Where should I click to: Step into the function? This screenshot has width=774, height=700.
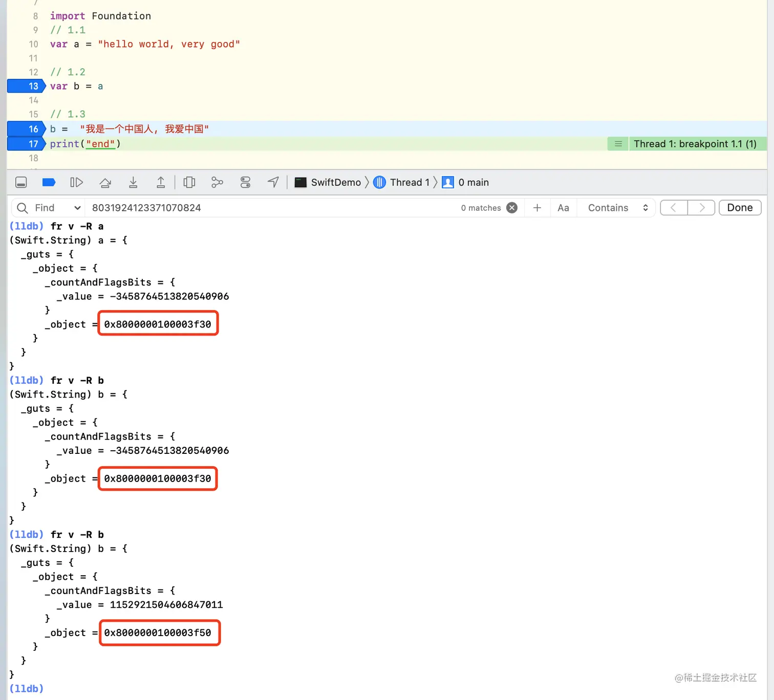point(133,182)
